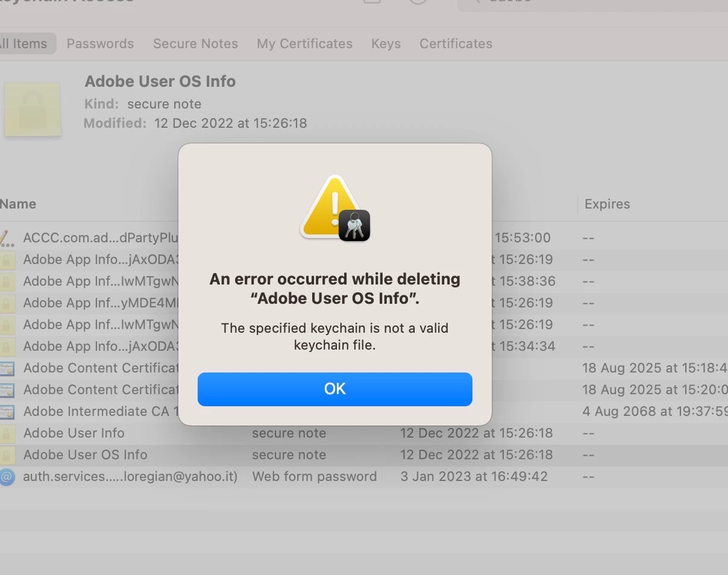Screen dimensions: 728x575
Task: Click modified date in Adobe User OS Info row
Action: tap(477, 454)
